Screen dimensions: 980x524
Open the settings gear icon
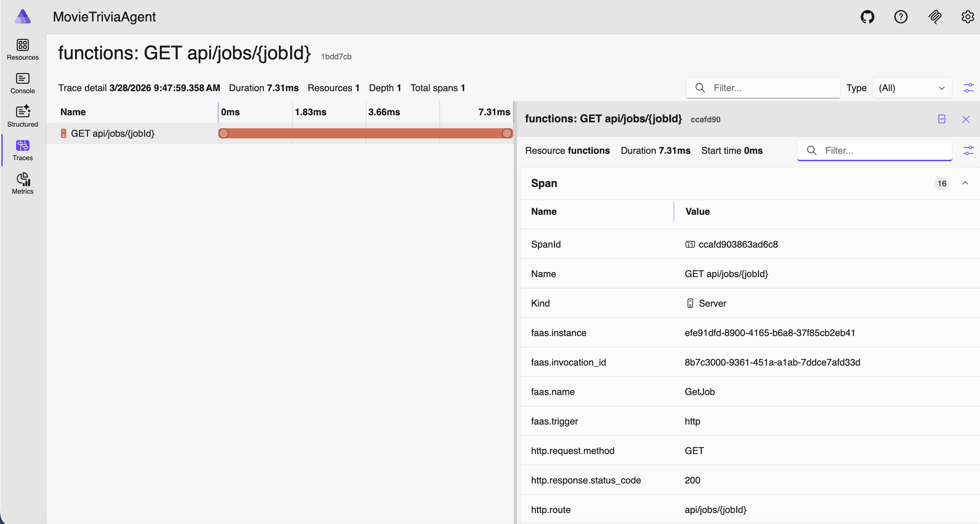[x=968, y=17]
